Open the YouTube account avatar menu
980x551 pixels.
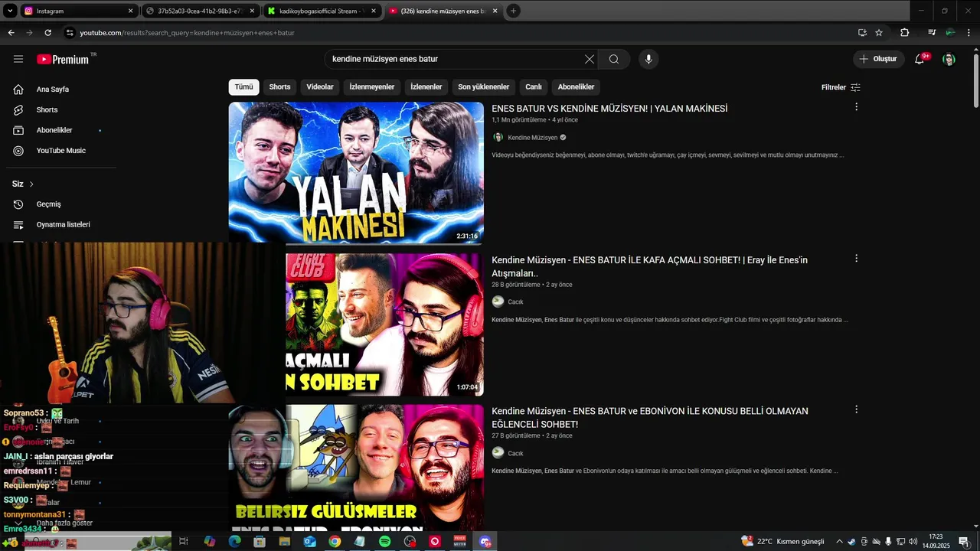[949, 59]
